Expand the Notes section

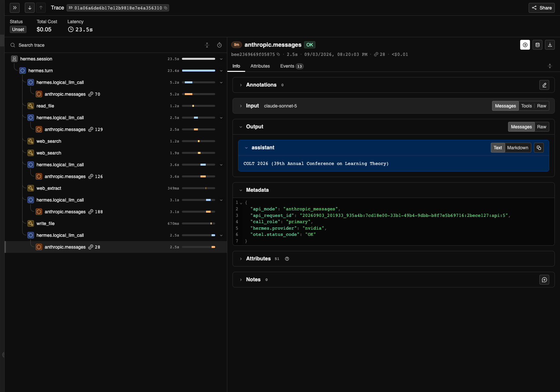point(241,280)
